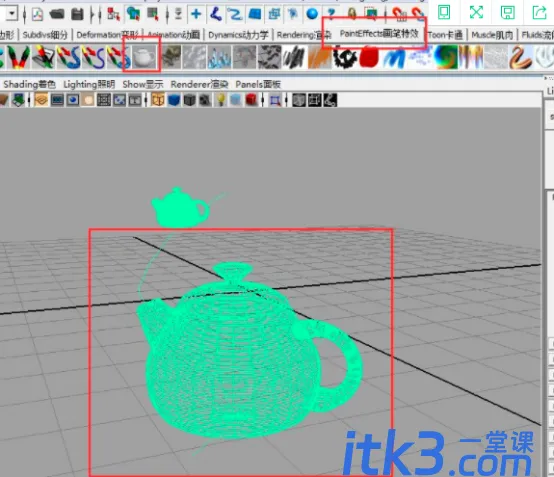This screenshot has width=554, height=477.
Task: Select the blue dotted spray brush
Action: [x=419, y=57]
